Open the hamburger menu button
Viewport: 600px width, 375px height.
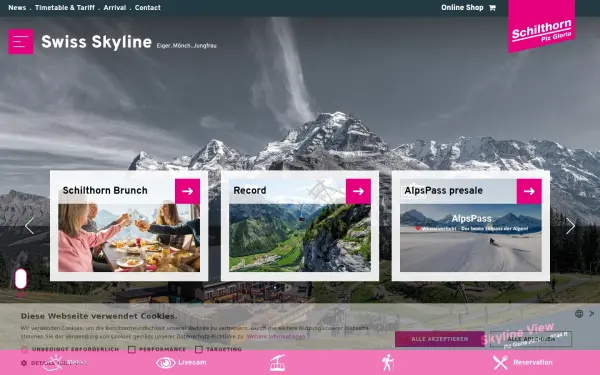tap(21, 41)
